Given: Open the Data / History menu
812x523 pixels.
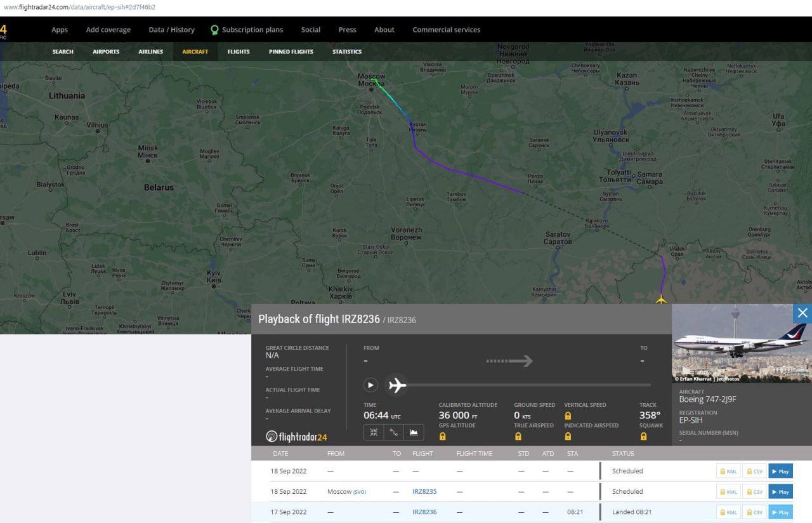Looking at the screenshot, I should (x=171, y=30).
